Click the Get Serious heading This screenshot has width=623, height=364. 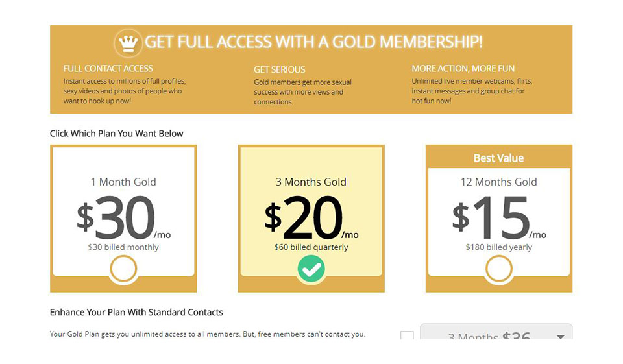tap(279, 69)
